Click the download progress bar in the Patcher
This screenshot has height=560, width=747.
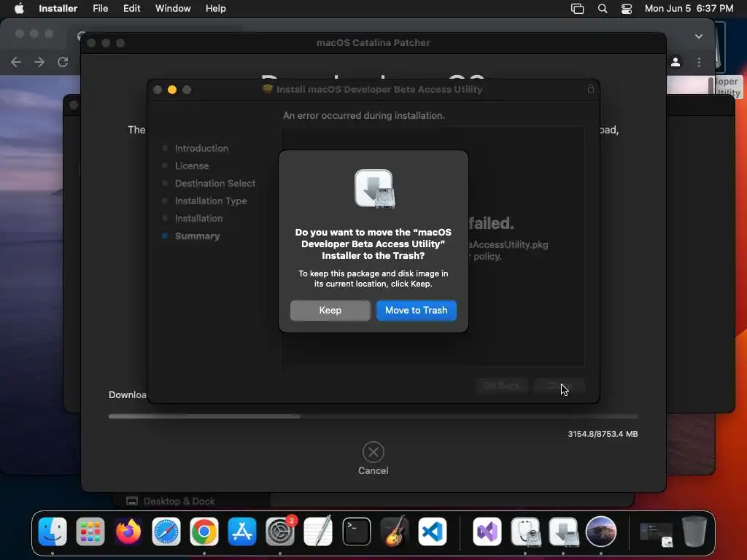pyautogui.click(x=373, y=416)
